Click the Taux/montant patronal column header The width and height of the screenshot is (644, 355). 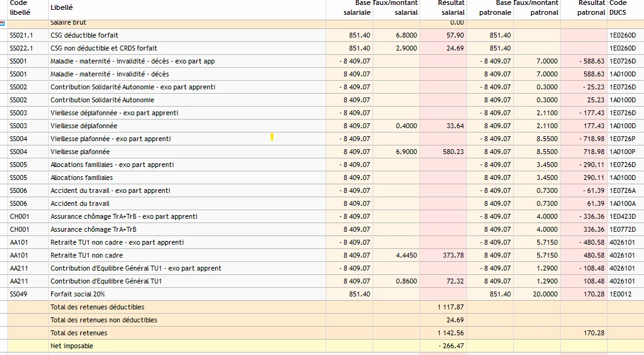coord(536,7)
